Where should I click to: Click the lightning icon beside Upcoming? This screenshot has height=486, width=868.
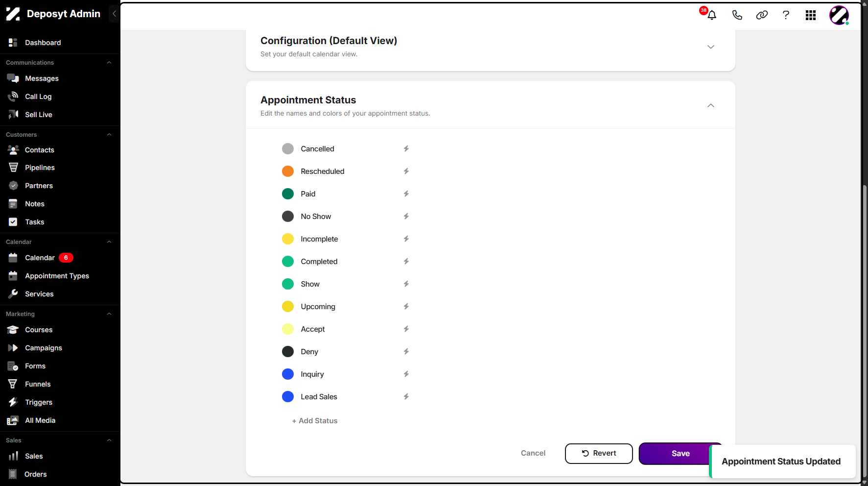[x=406, y=306]
